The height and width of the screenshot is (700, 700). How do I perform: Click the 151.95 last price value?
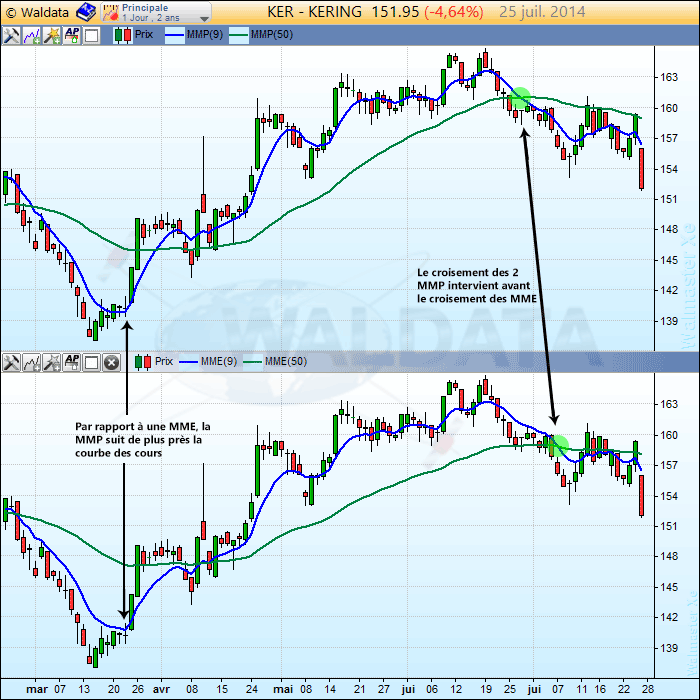click(395, 12)
